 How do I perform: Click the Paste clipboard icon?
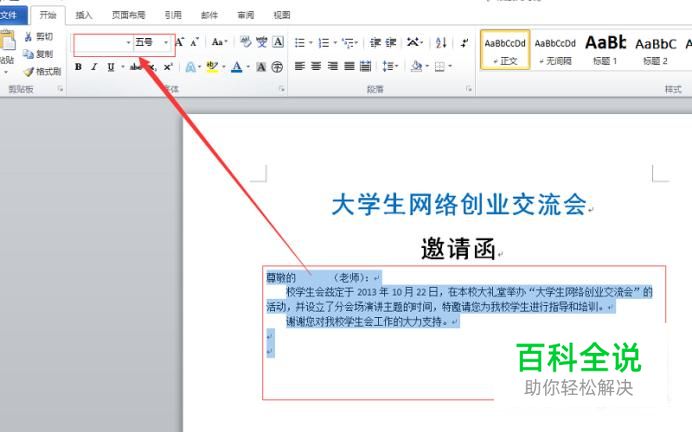coord(7,40)
